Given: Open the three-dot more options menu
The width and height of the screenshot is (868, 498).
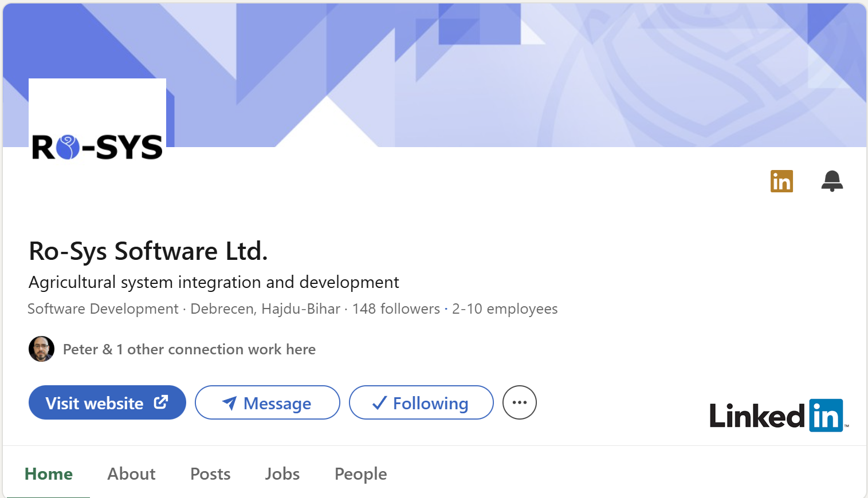Looking at the screenshot, I should coord(519,402).
